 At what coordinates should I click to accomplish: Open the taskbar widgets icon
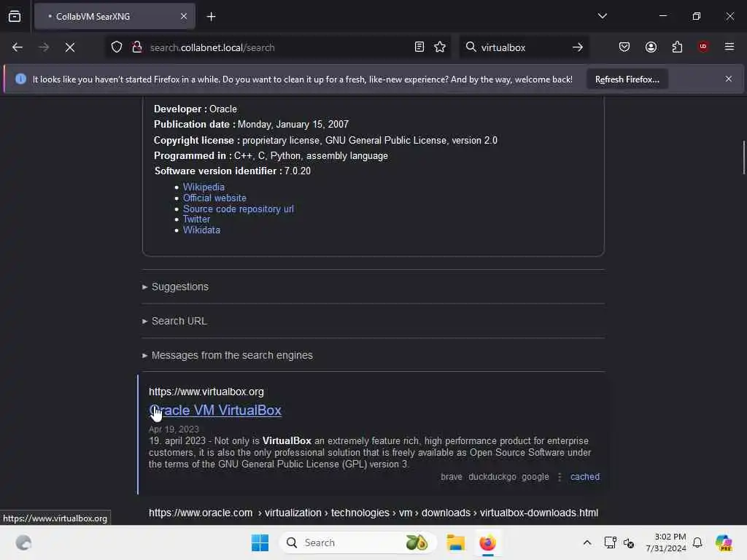point(23,542)
